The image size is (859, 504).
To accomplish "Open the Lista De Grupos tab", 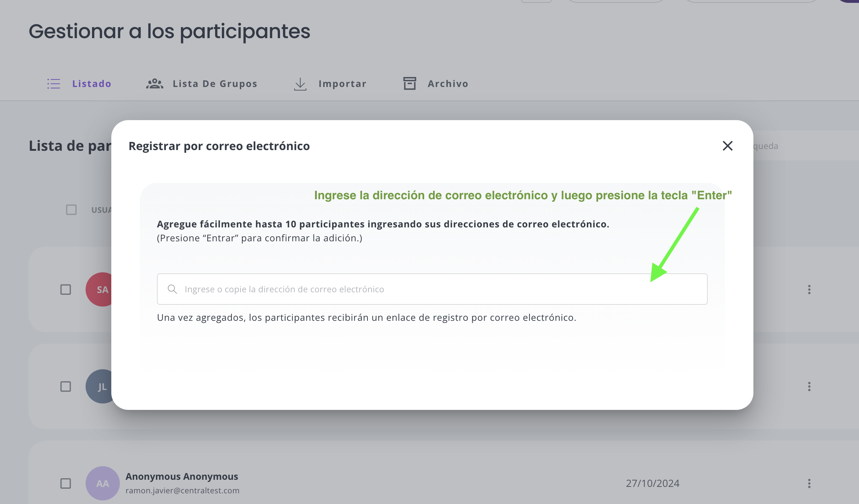I will pyautogui.click(x=202, y=84).
